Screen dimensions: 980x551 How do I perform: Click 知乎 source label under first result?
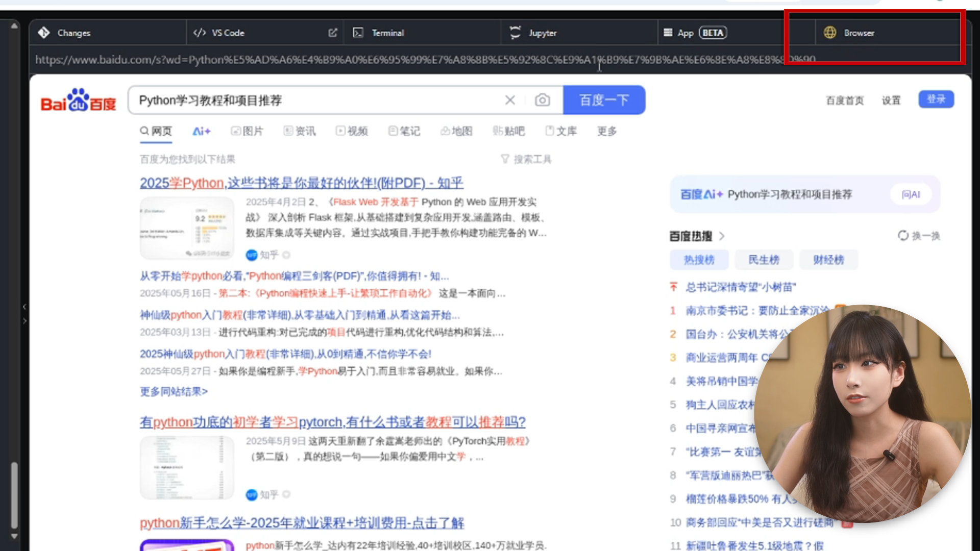(268, 255)
